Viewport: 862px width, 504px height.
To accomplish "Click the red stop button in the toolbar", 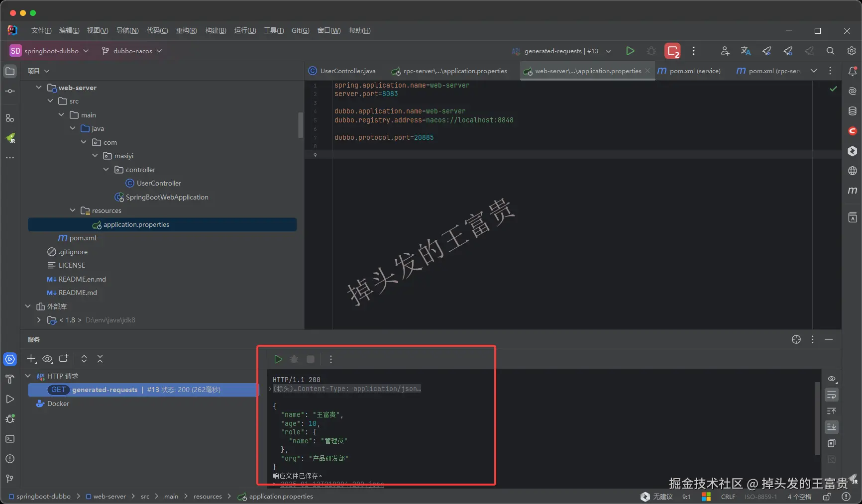I will (672, 51).
